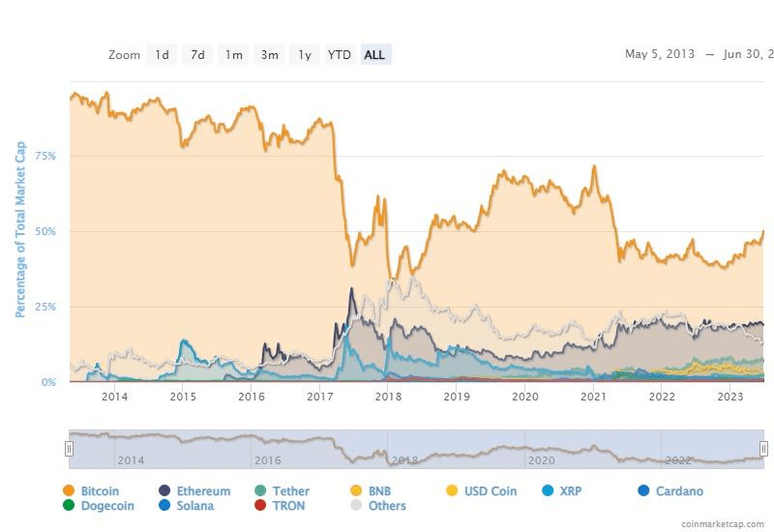The height and width of the screenshot is (532, 774).
Task: Toggle the Cardano legend marker
Action: tap(644, 491)
